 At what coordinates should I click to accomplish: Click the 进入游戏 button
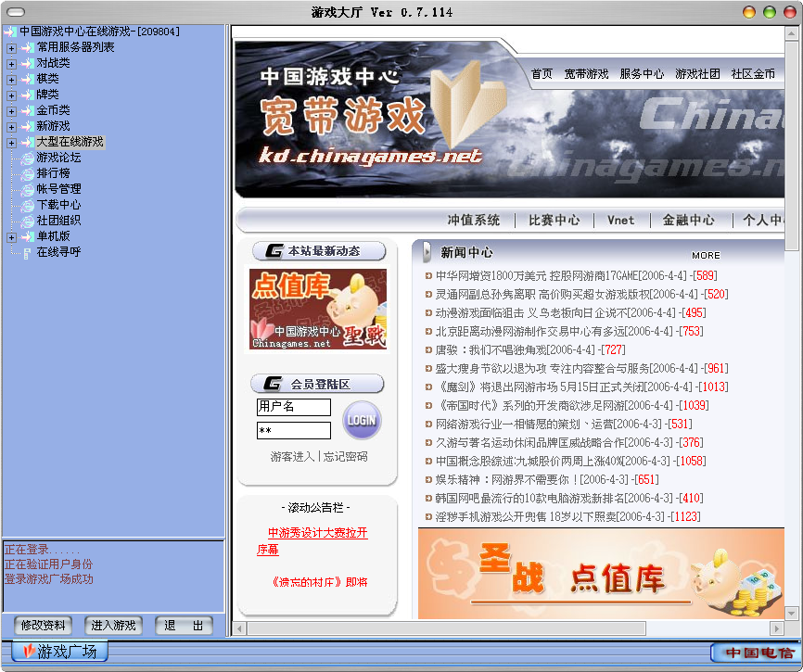point(113,626)
